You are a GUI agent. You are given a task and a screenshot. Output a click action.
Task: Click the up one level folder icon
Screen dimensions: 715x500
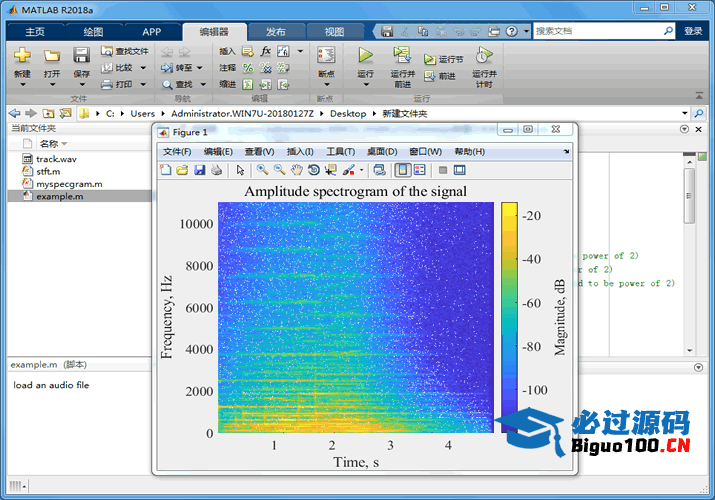pyautogui.click(x=48, y=113)
